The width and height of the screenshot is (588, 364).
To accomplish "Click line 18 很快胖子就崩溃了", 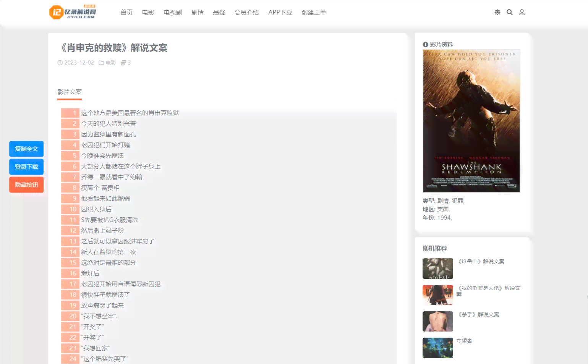I will pos(105,294).
